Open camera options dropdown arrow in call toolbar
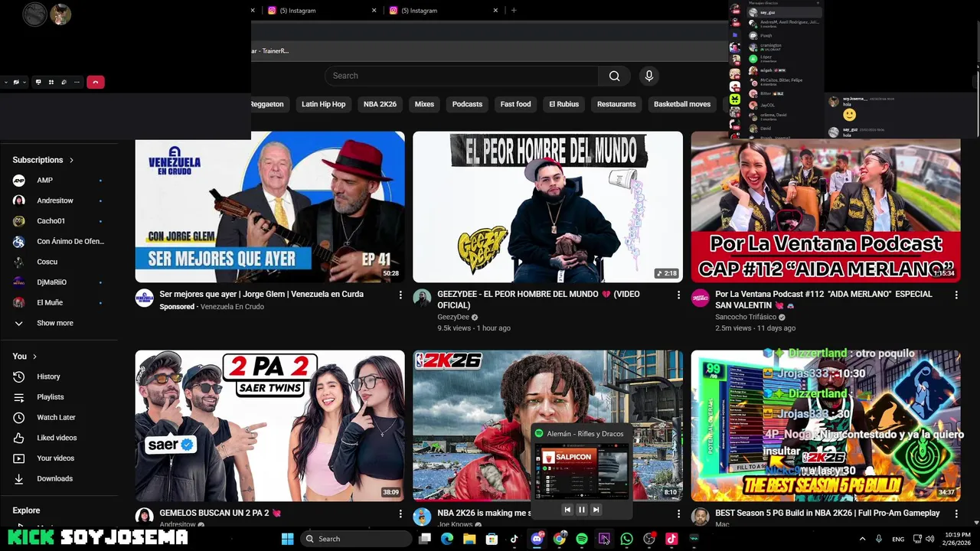Image resolution: width=980 pixels, height=551 pixels. 24,82
